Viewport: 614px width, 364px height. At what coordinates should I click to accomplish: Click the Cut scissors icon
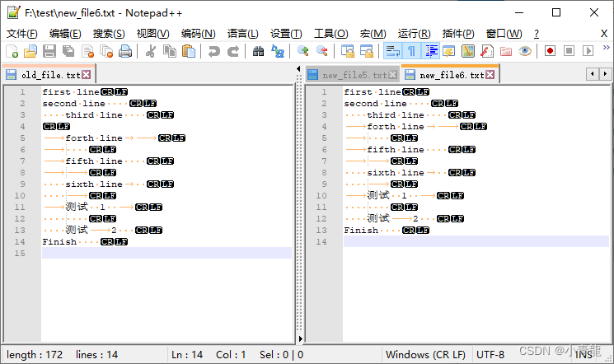(150, 51)
